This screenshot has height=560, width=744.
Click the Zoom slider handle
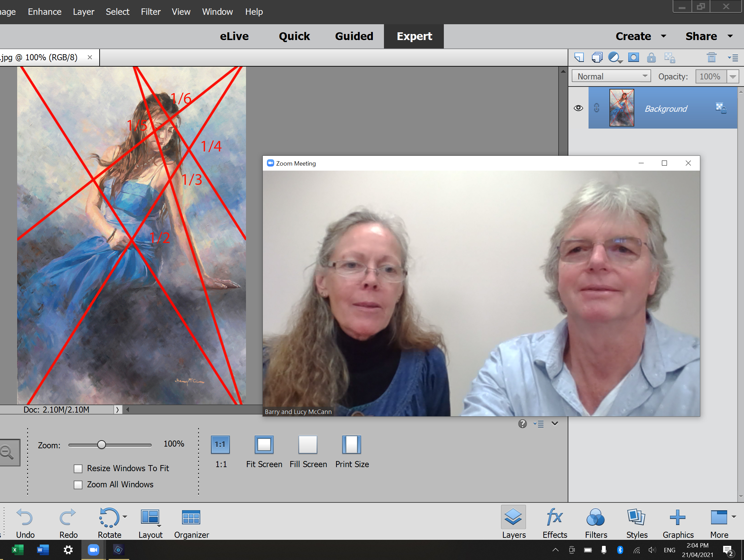(101, 445)
